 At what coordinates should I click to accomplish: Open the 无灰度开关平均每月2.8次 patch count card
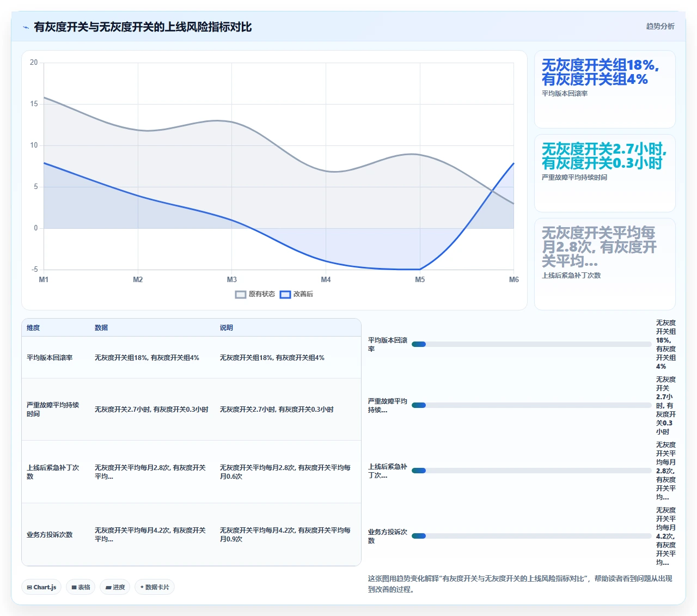(x=604, y=264)
